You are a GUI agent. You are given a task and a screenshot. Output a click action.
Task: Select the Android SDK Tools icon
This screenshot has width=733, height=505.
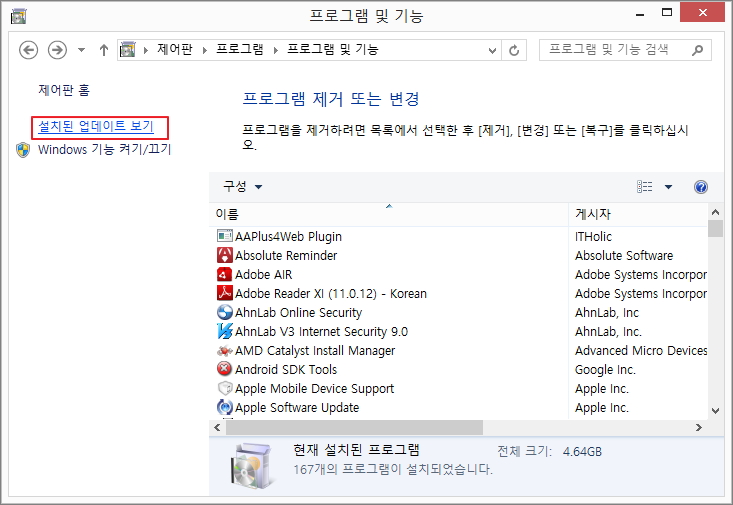[x=225, y=369]
